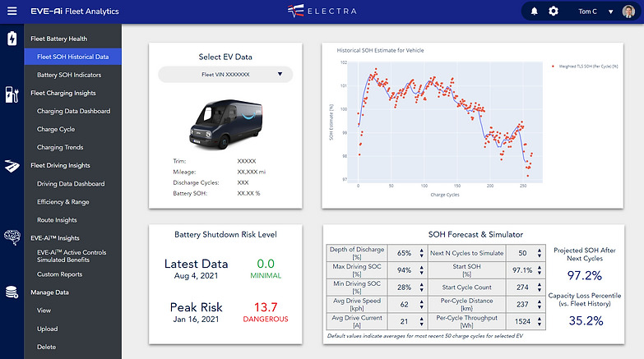Adjust Start SOH stepper arrows
The height and width of the screenshot is (359, 644).
click(540, 270)
